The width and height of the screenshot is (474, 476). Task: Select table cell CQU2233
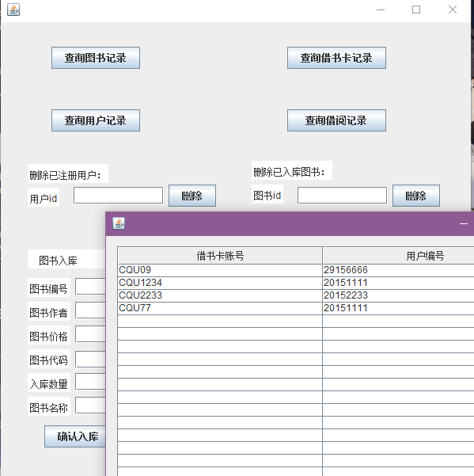220,295
